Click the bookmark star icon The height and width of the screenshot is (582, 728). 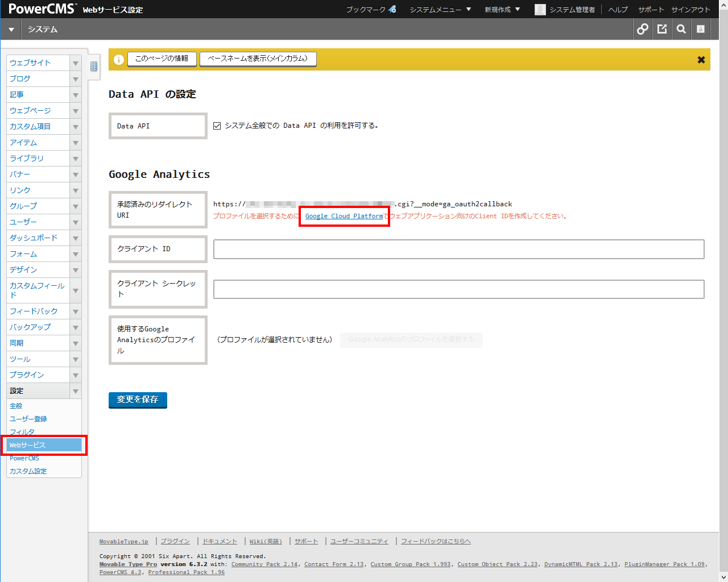(x=392, y=10)
